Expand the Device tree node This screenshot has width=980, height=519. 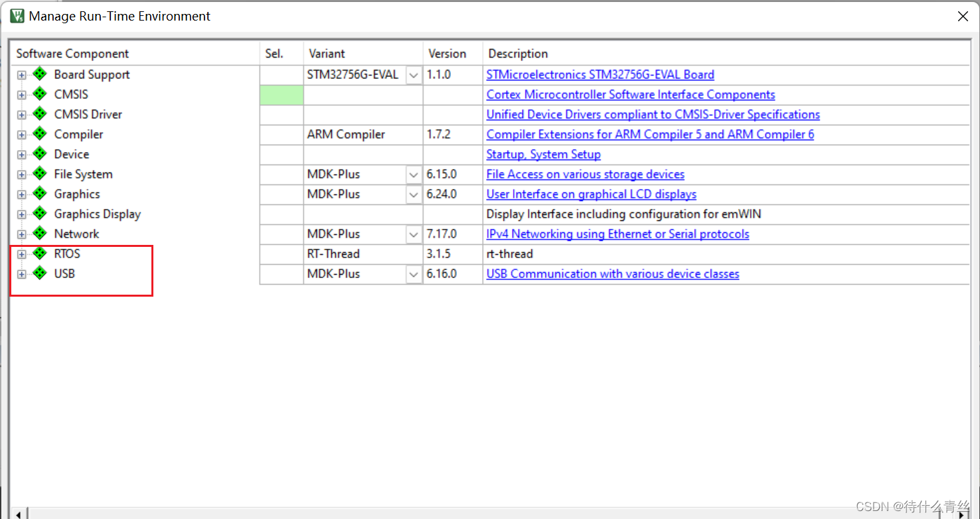click(x=22, y=155)
